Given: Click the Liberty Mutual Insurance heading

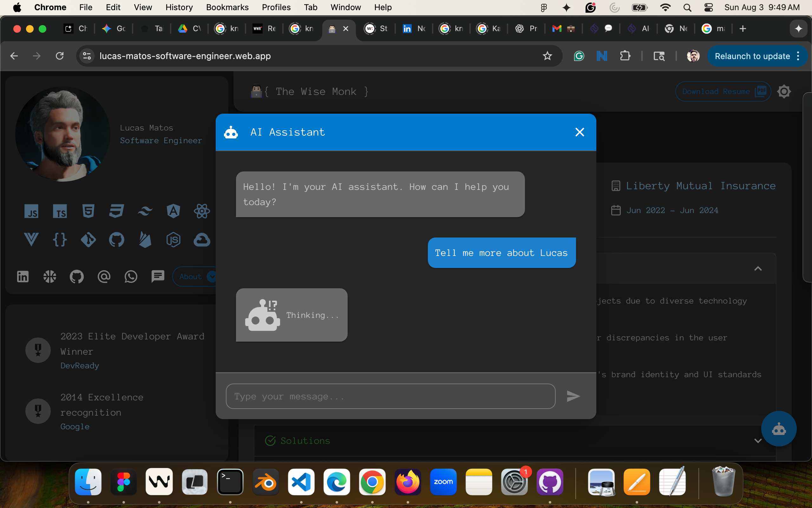Looking at the screenshot, I should [x=701, y=186].
